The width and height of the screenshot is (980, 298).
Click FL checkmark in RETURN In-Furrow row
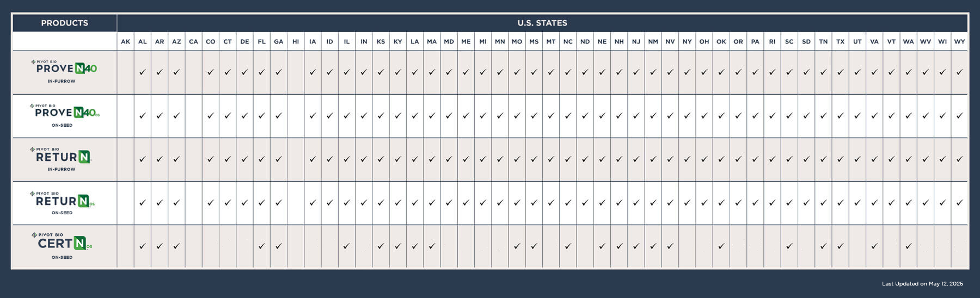(x=261, y=159)
